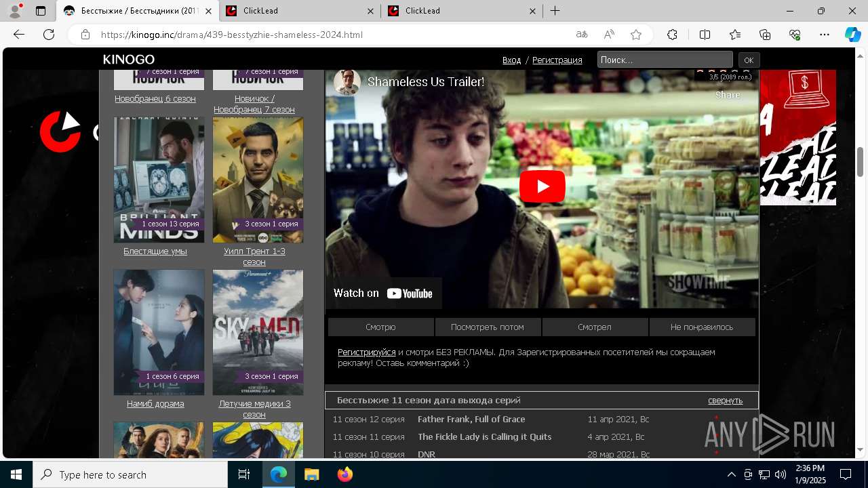Open Уилл Трент 1-3 сезон link
Screen dimensions: 868x488
point(254,256)
